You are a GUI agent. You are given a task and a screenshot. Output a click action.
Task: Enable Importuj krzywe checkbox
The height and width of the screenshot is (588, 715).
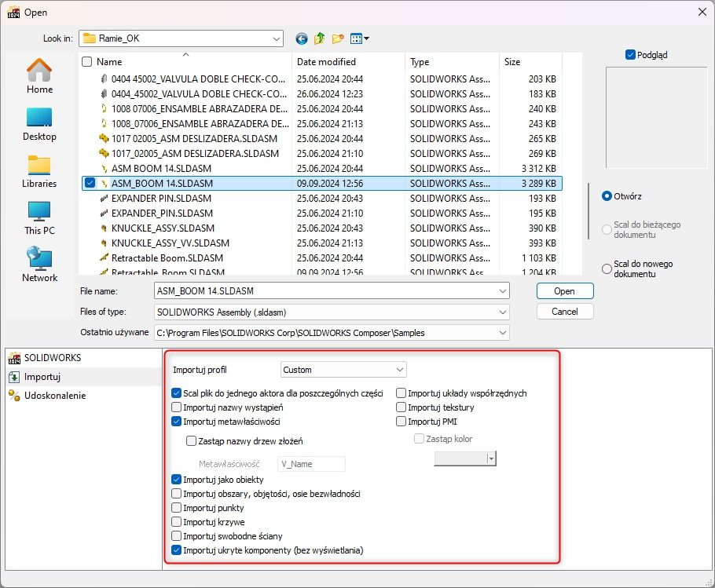177,521
